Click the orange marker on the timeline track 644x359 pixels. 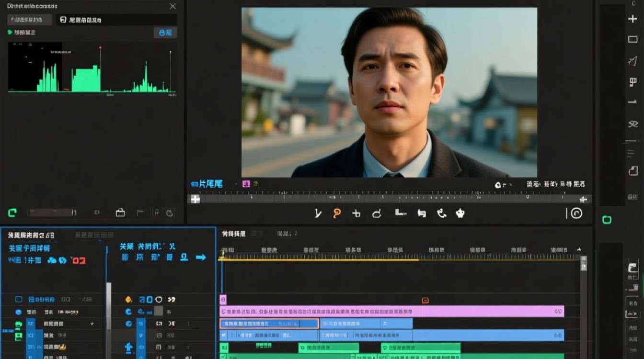coord(425,300)
